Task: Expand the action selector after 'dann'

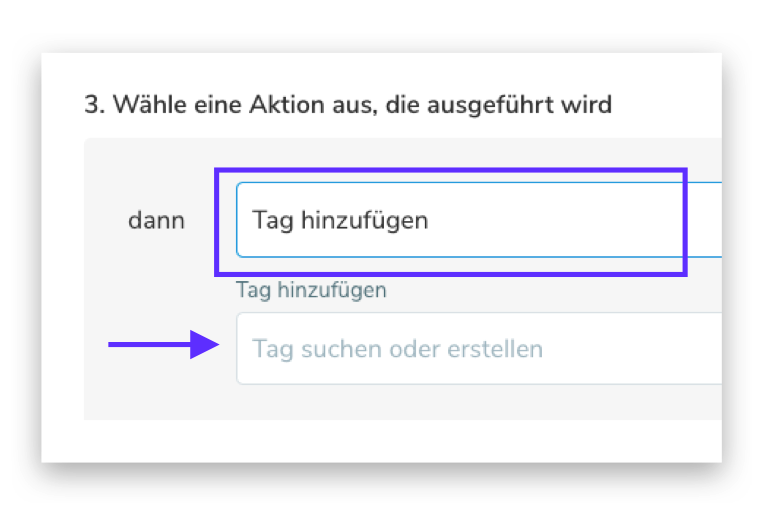Action: 600,220
